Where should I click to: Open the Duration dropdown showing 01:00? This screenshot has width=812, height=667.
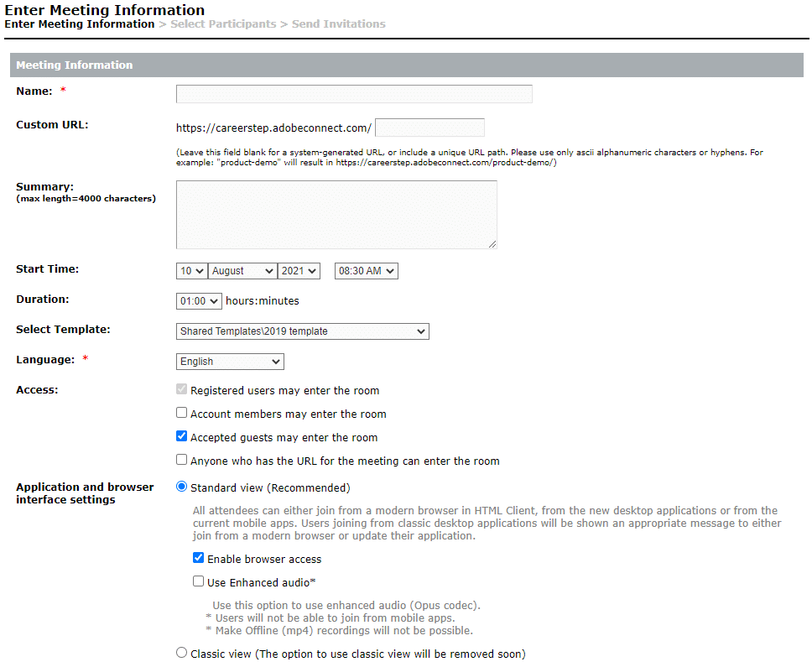(199, 301)
